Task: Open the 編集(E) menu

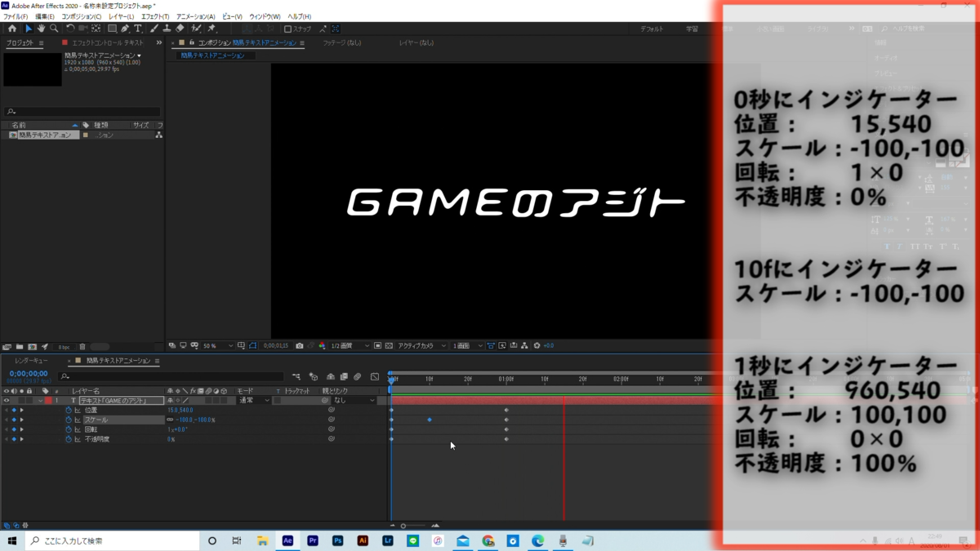Action: point(45,16)
